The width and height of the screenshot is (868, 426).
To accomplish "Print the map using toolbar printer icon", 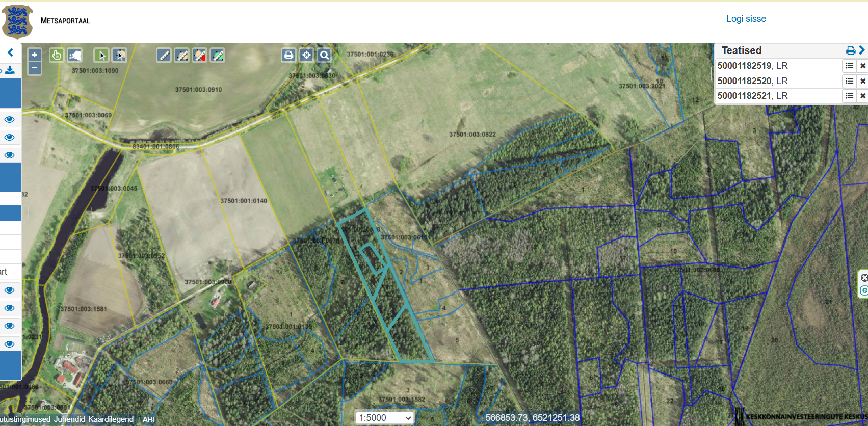I will pos(288,55).
